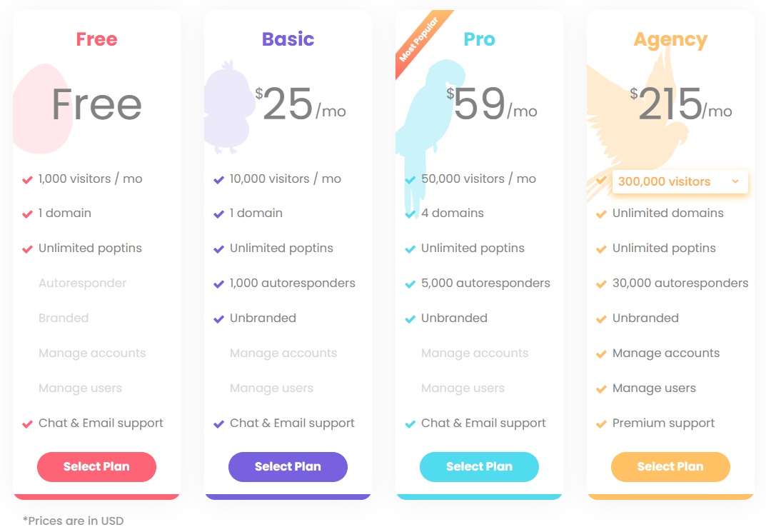The width and height of the screenshot is (766, 532).
Task: Select the Free plan button
Action: point(96,467)
